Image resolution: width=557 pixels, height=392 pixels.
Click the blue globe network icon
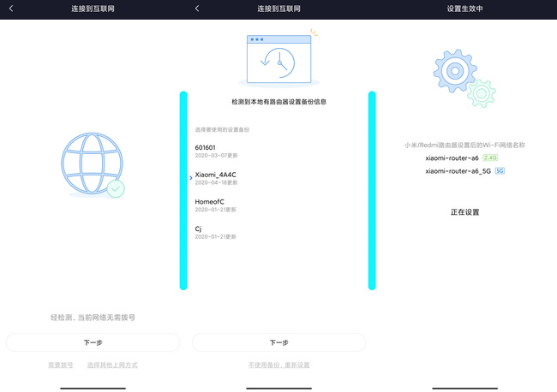point(89,165)
